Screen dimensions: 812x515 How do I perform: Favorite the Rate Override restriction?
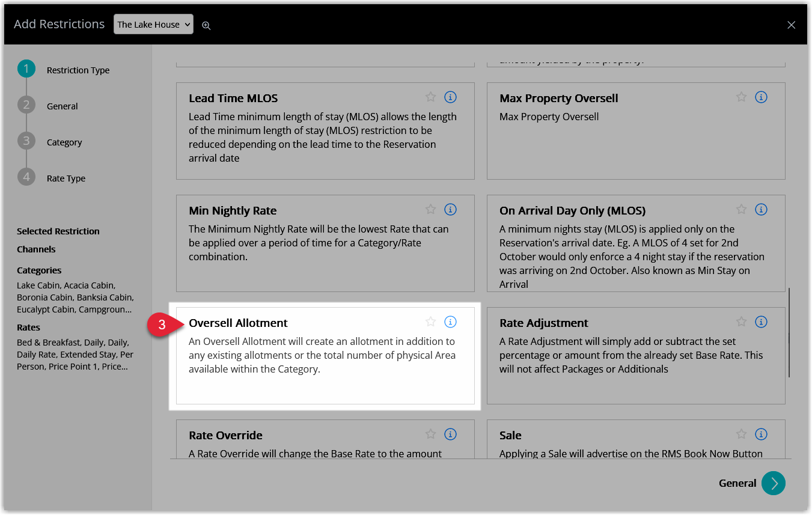click(x=430, y=434)
